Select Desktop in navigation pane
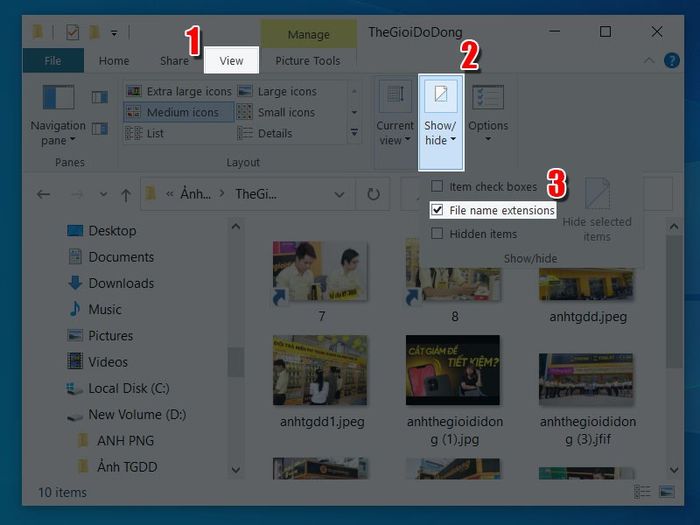Image resolution: width=700 pixels, height=525 pixels. tap(101, 230)
